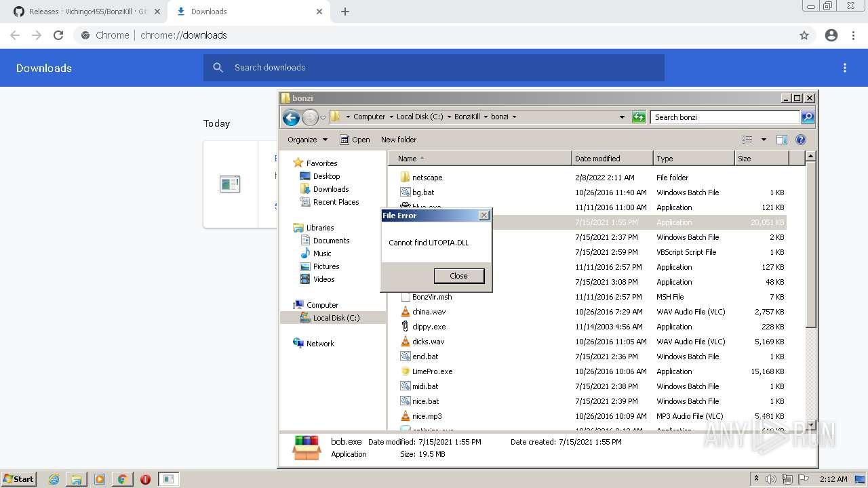
Task: Select the BonzVir.msh file
Action: click(432, 297)
